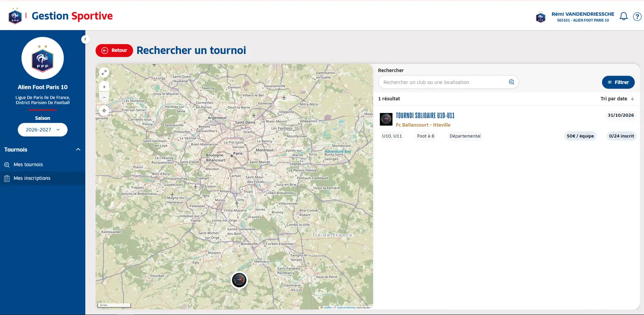Collapse the left sidebar

click(x=85, y=39)
